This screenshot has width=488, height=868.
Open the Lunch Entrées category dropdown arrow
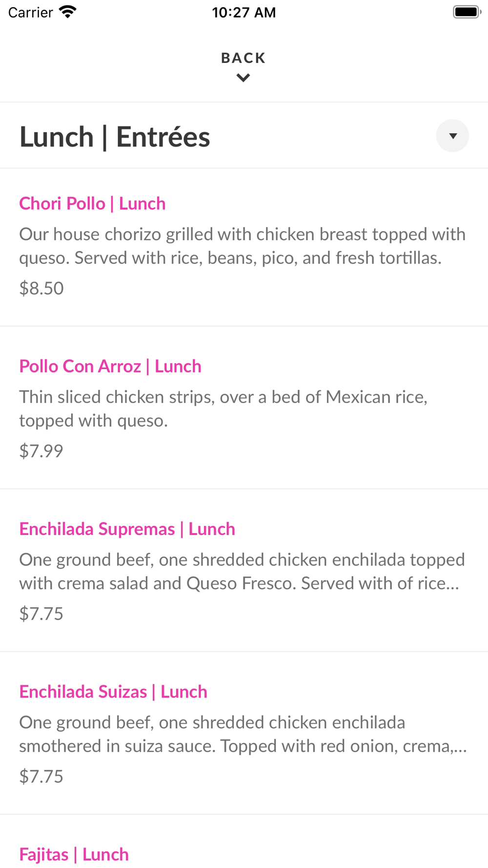click(452, 136)
